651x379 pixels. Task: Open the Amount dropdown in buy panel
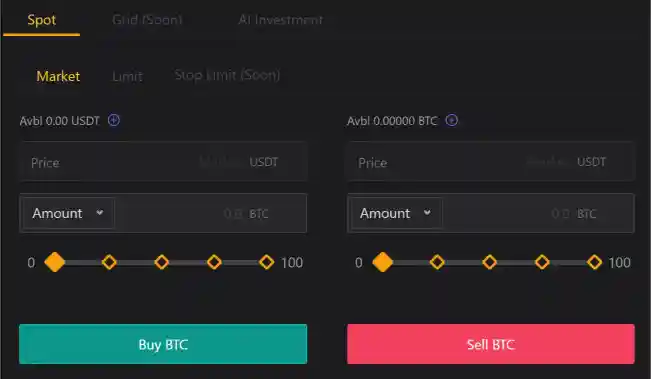coord(69,213)
